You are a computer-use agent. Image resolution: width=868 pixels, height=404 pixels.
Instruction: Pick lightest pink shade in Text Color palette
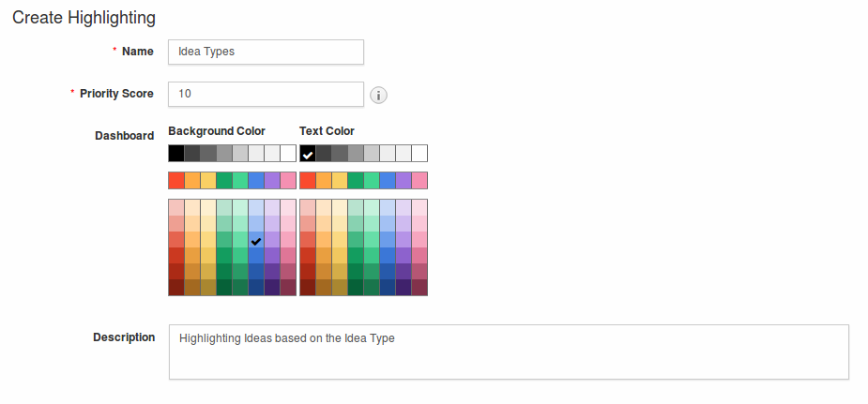(419, 207)
